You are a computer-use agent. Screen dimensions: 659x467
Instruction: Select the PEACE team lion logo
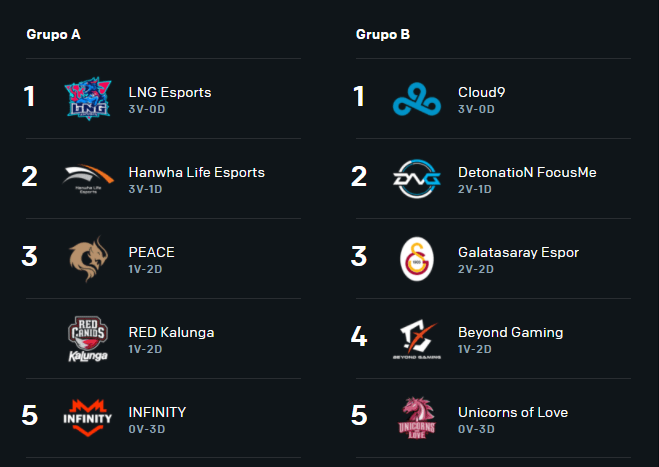(88, 257)
